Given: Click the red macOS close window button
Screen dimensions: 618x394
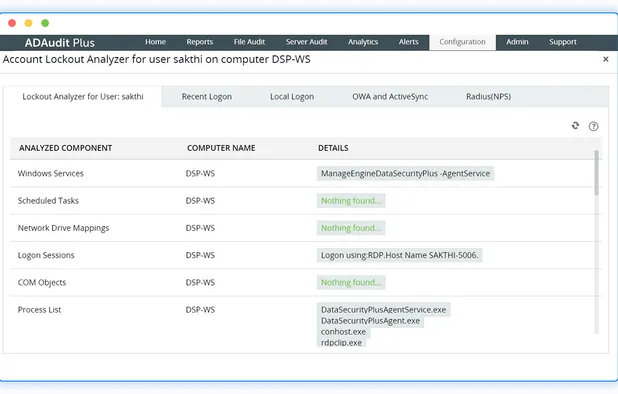Looking at the screenshot, I should (12, 23).
